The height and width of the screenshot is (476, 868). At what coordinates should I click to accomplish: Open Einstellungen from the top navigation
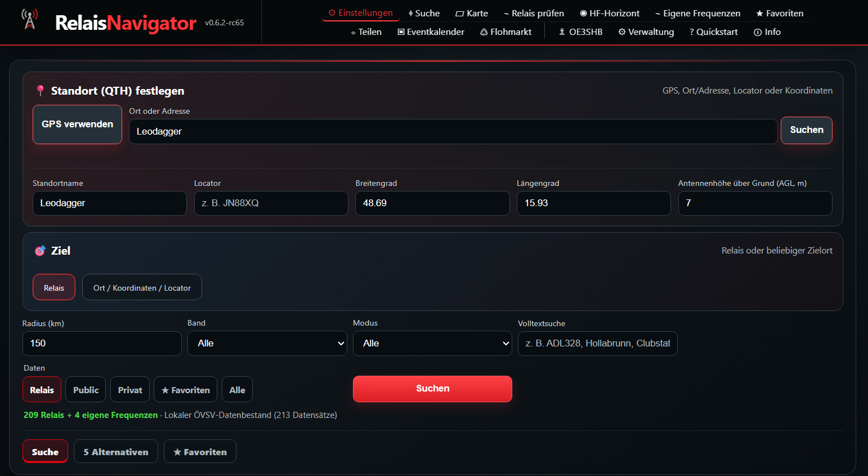click(360, 13)
